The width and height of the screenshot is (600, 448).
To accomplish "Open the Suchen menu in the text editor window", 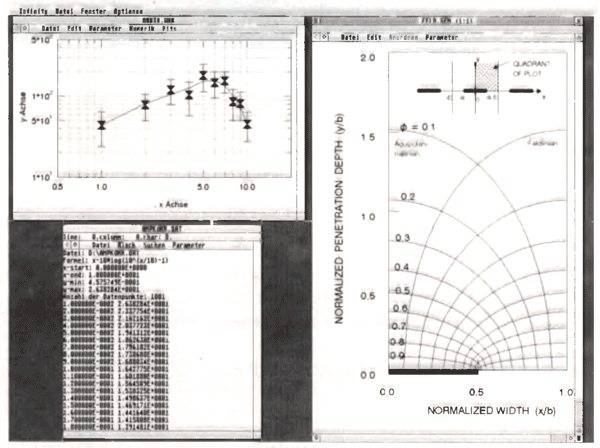I will (155, 243).
